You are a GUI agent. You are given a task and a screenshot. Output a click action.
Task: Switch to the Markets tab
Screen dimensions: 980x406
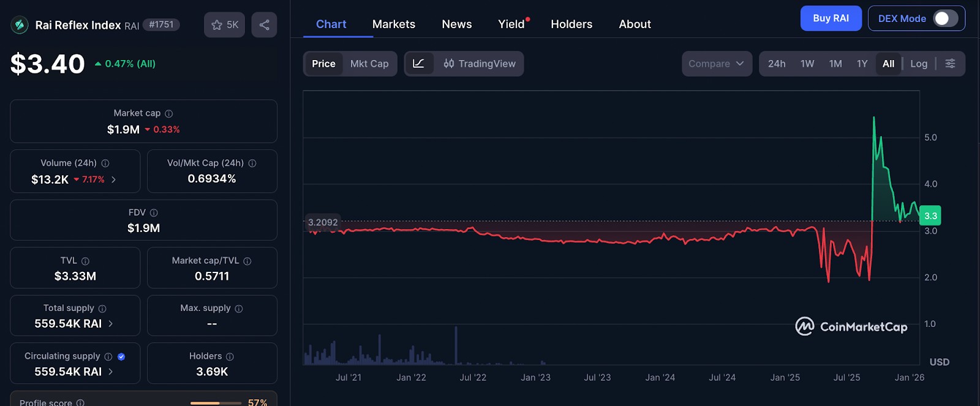tap(394, 24)
